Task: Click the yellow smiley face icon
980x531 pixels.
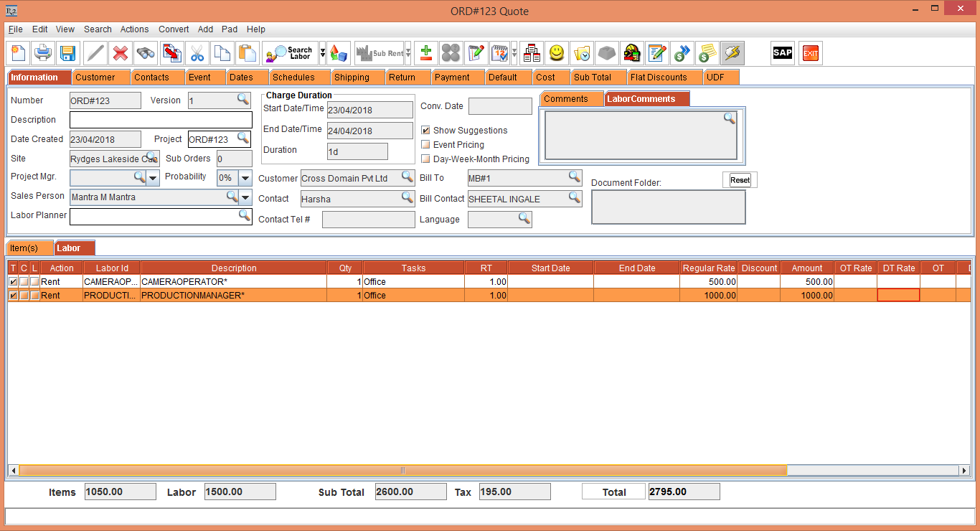Action: pos(556,53)
